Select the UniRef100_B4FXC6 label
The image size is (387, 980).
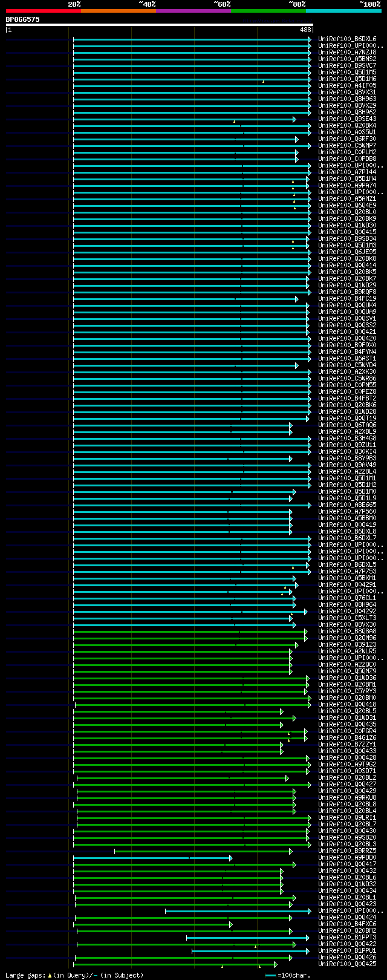point(347,924)
